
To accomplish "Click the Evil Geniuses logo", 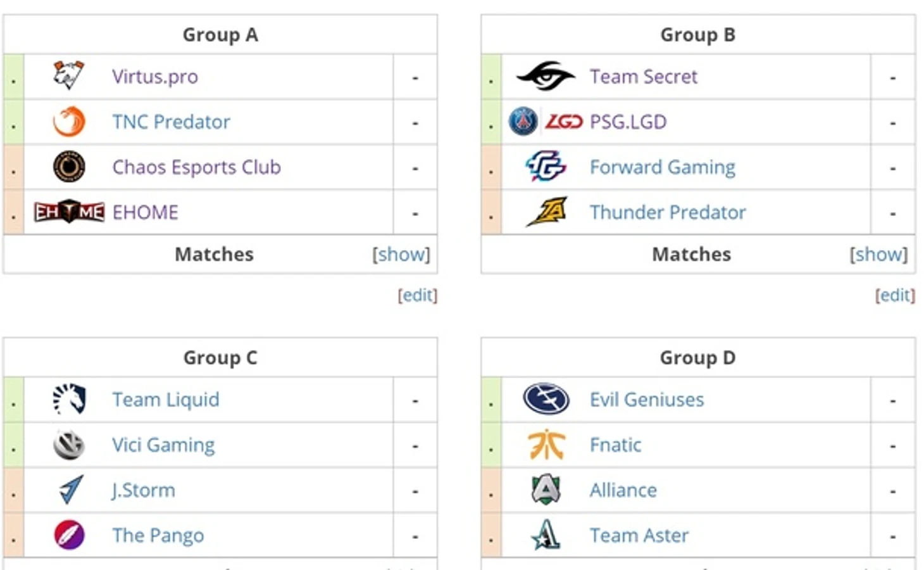I will pos(546,400).
